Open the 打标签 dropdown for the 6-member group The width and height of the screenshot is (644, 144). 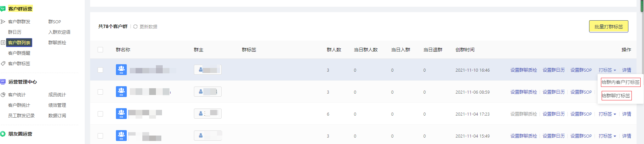pyautogui.click(x=607, y=114)
